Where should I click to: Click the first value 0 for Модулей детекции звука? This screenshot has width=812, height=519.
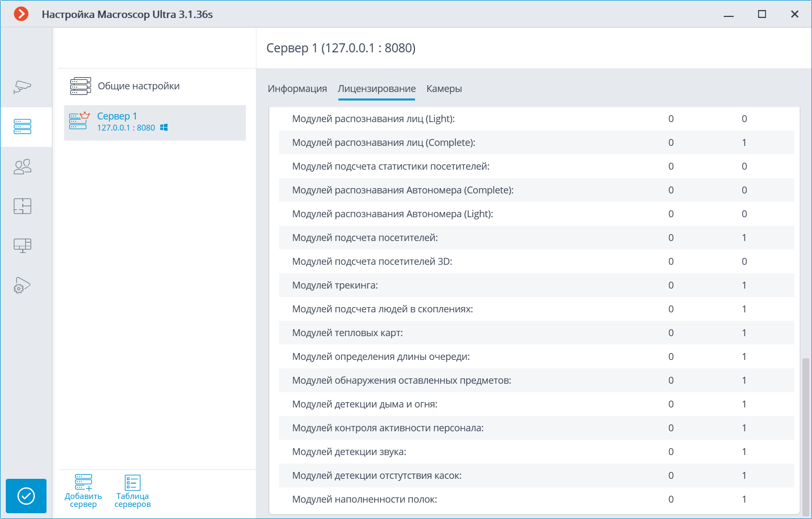[671, 452]
